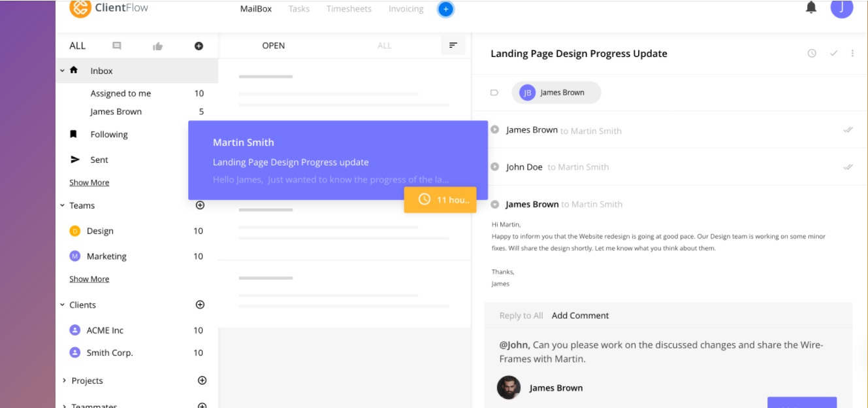Open the Timesheets tab
Image resolution: width=868 pixels, height=408 pixels.
[349, 9]
